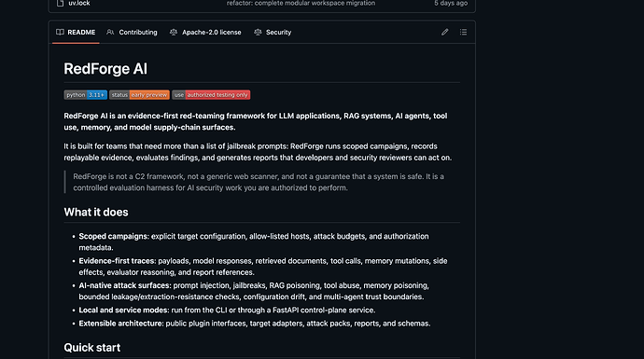Image resolution: width=644 pixels, height=359 pixels.
Task: Click the 'What it does' heading
Action: 96,212
